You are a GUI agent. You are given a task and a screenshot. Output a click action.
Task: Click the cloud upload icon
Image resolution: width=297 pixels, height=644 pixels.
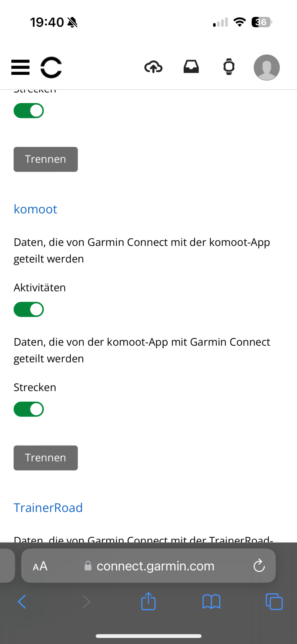pyautogui.click(x=153, y=67)
